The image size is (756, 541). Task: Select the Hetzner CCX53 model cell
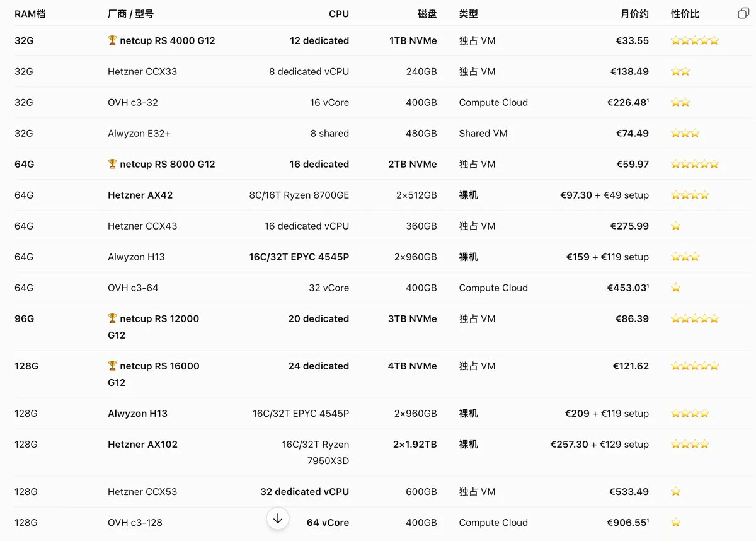coord(142,491)
